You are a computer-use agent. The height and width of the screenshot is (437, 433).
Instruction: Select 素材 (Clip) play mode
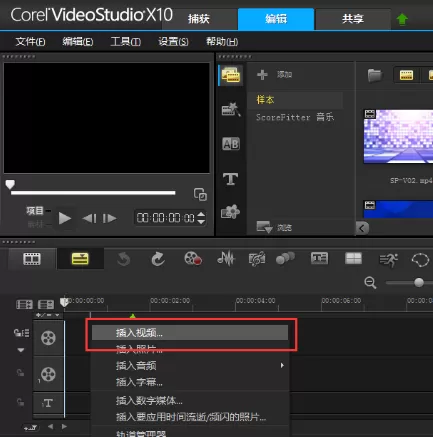35,224
